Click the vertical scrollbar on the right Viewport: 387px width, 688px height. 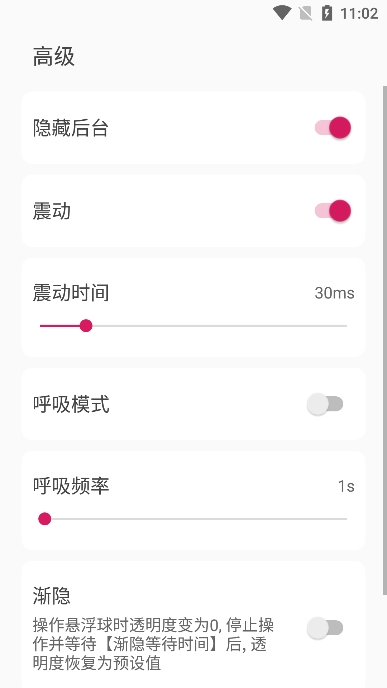(385, 340)
